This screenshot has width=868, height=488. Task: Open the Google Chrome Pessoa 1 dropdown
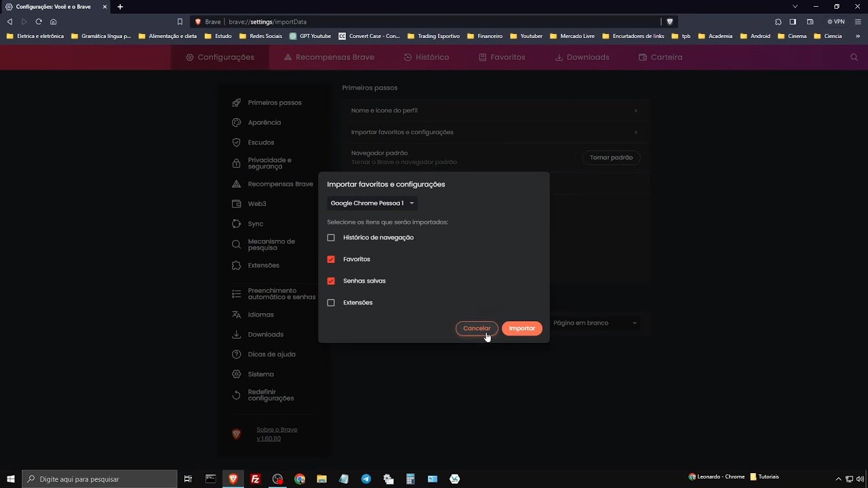[372, 203]
